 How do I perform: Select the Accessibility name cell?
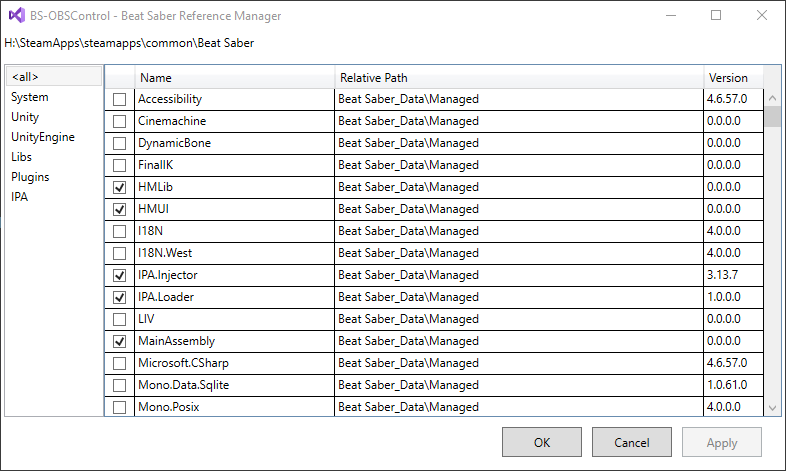(235, 99)
